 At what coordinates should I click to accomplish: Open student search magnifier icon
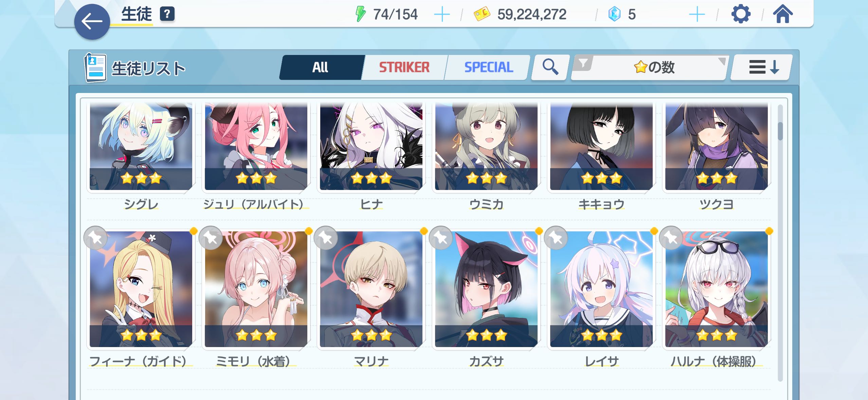pyautogui.click(x=550, y=67)
